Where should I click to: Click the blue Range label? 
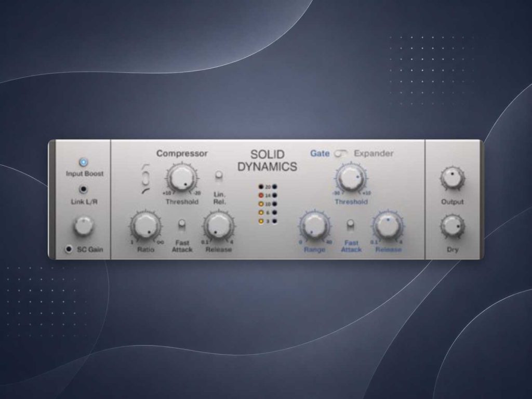coord(314,250)
